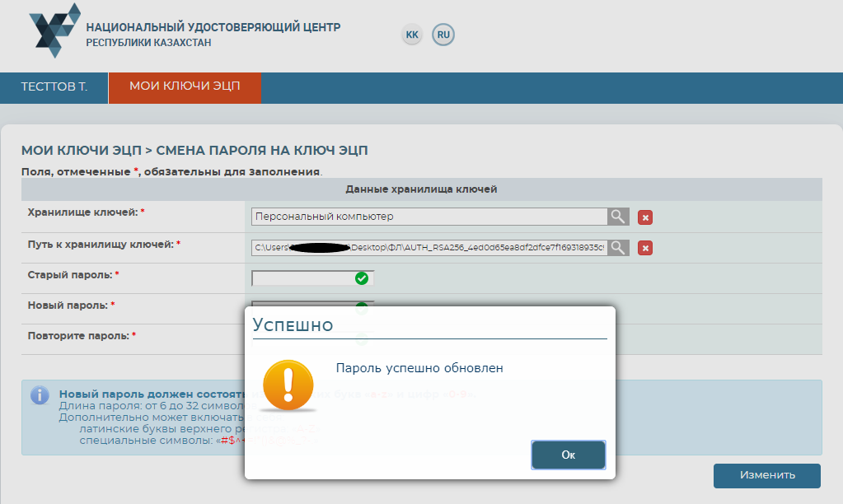
Task: Click the Изменить button
Action: click(x=766, y=475)
